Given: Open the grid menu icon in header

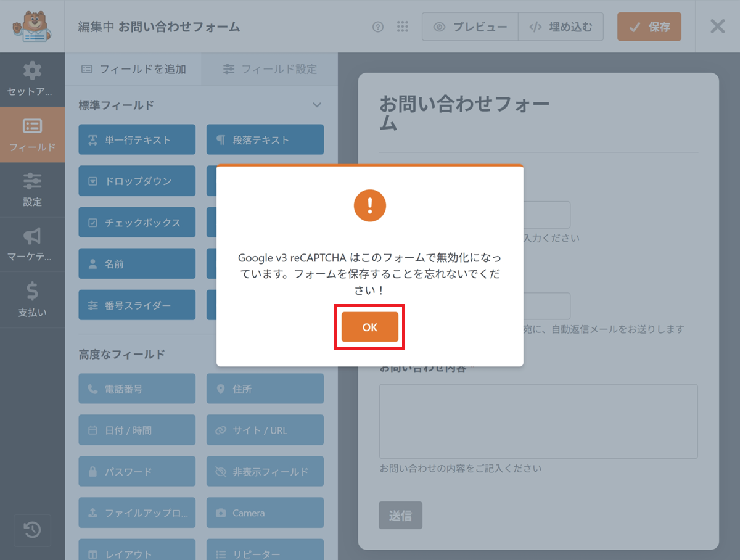Looking at the screenshot, I should click(403, 27).
